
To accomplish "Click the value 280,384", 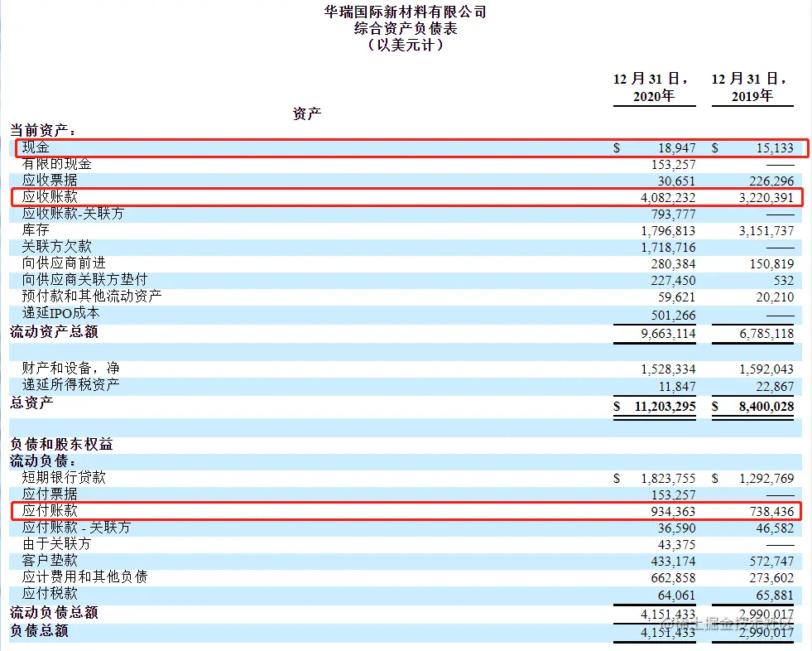I will click(673, 264).
